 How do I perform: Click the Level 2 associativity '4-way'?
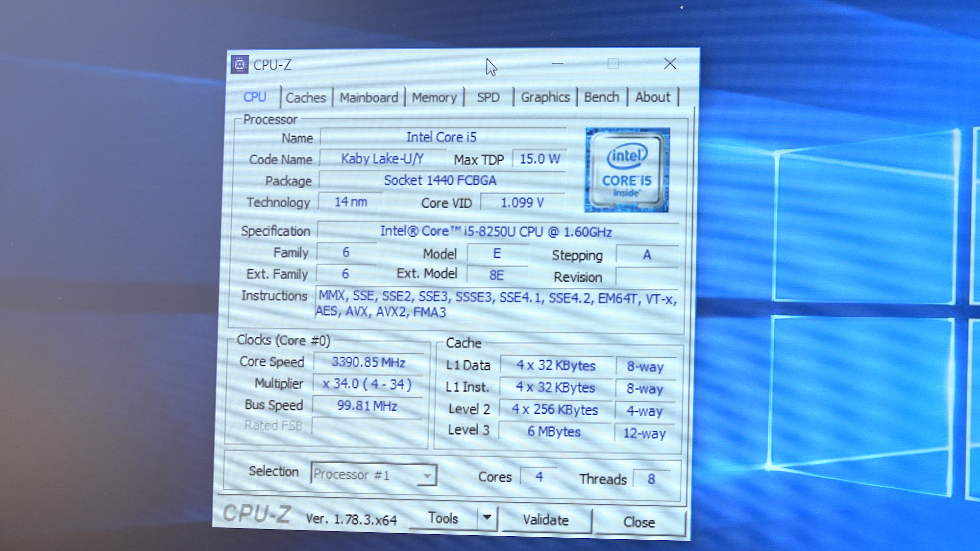pyautogui.click(x=645, y=411)
